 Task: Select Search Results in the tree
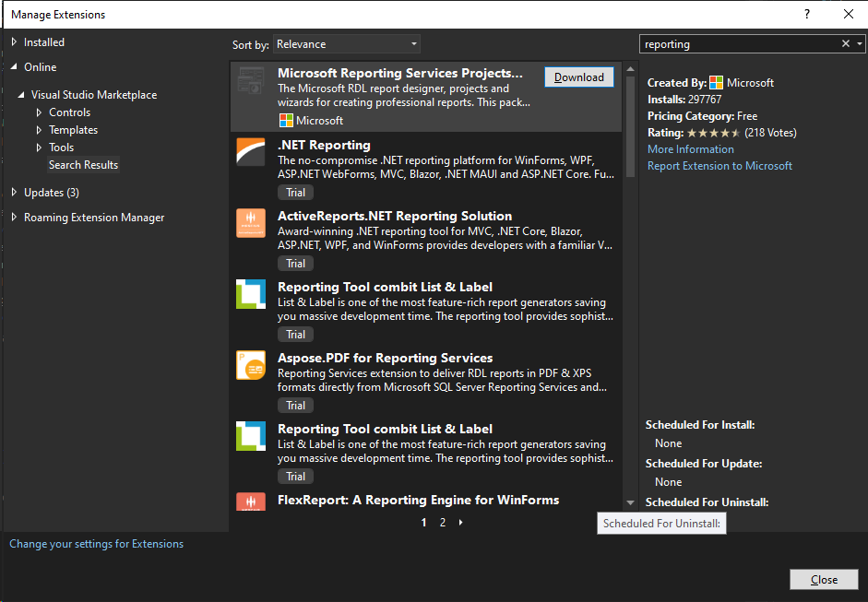click(83, 165)
